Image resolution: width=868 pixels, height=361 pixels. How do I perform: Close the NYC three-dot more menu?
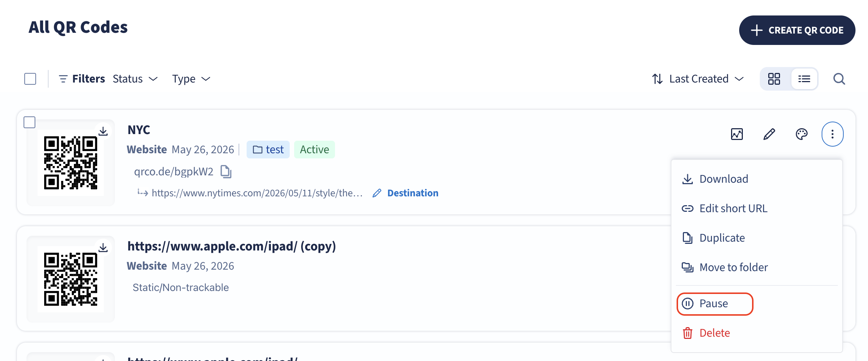(832, 134)
